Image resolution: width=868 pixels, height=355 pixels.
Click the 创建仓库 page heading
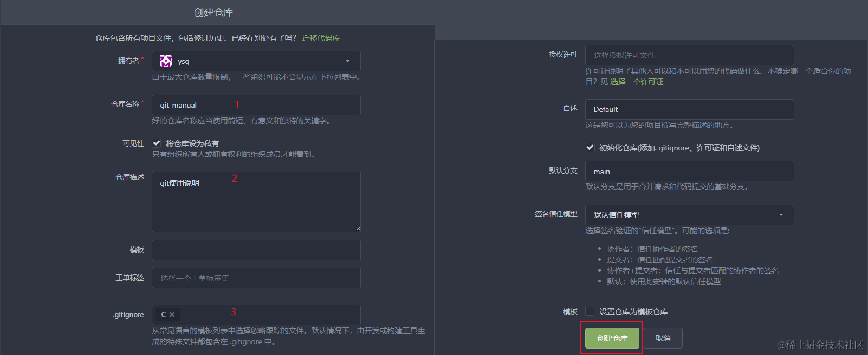click(x=213, y=12)
